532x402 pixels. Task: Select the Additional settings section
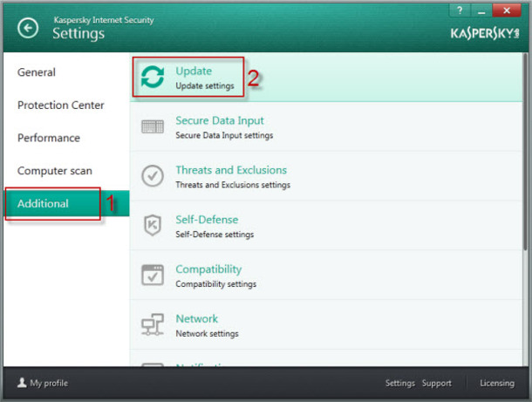(x=66, y=203)
